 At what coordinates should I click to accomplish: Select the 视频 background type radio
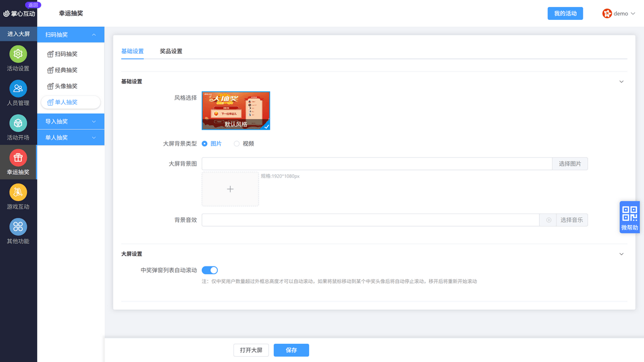click(237, 144)
